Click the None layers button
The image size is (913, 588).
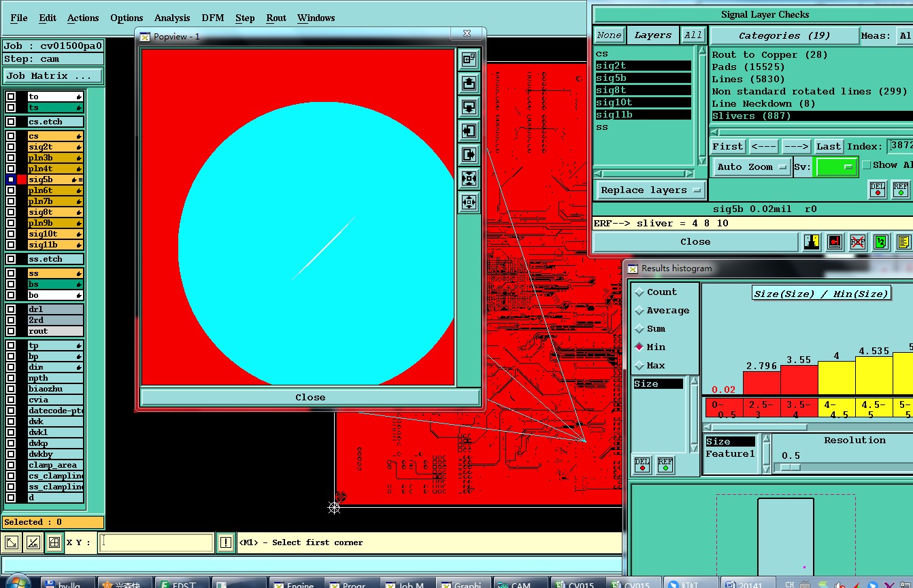click(x=609, y=35)
